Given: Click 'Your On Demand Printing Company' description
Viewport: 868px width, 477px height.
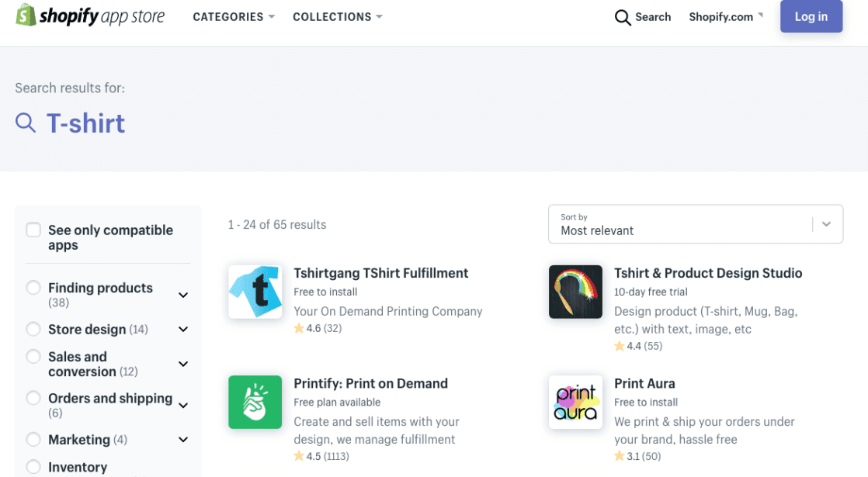Looking at the screenshot, I should click(388, 311).
